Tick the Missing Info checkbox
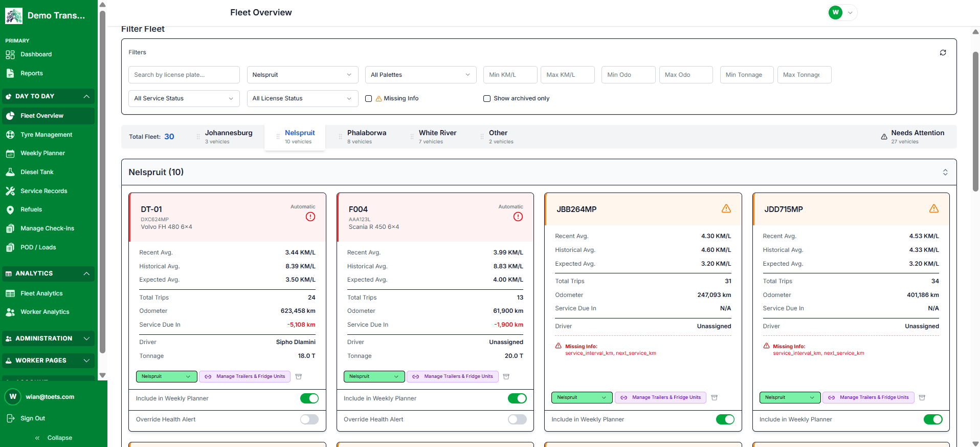 (368, 98)
